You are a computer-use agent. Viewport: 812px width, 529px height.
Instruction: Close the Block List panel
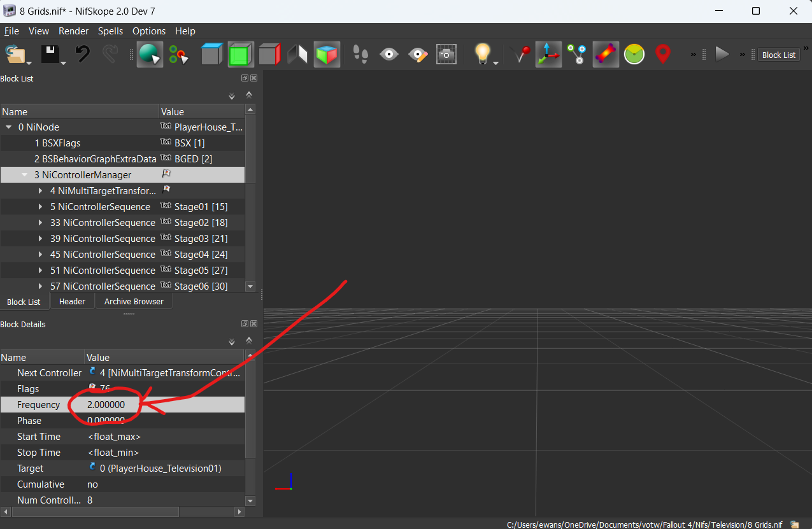(x=253, y=78)
